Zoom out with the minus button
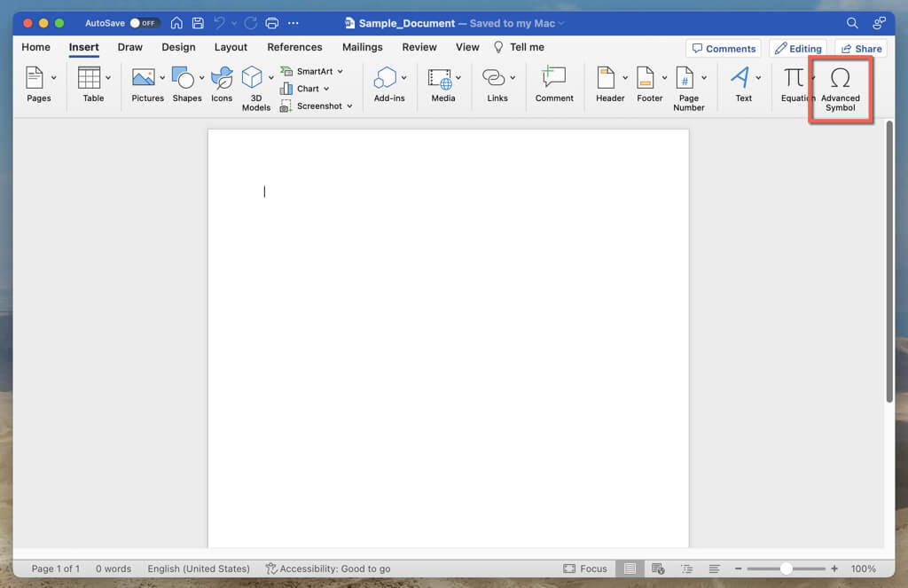908x588 pixels. 739,568
